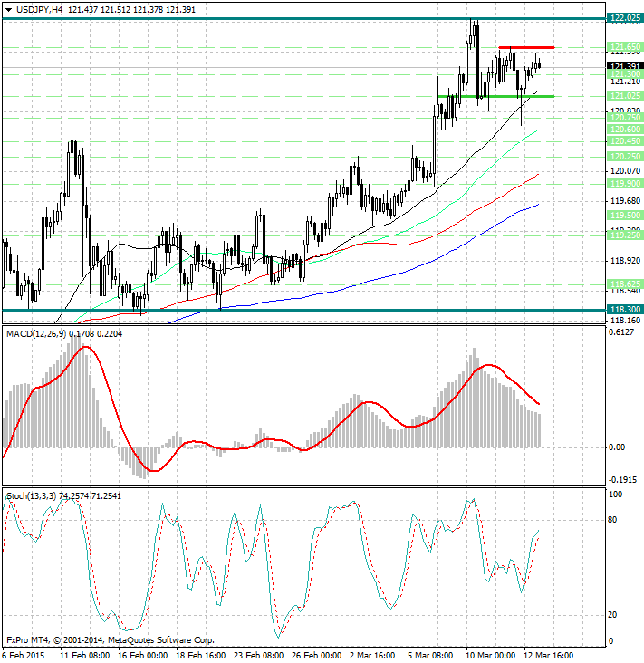Image resolution: width=644 pixels, height=663 pixels.
Task: Click the 119.680 price scale value
Action: coord(625,201)
